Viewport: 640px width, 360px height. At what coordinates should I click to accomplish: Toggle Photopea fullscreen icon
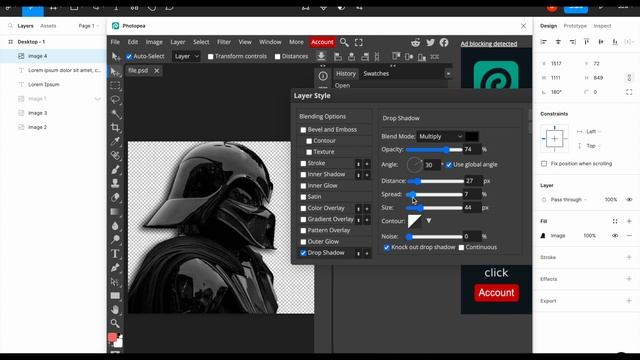(x=358, y=42)
